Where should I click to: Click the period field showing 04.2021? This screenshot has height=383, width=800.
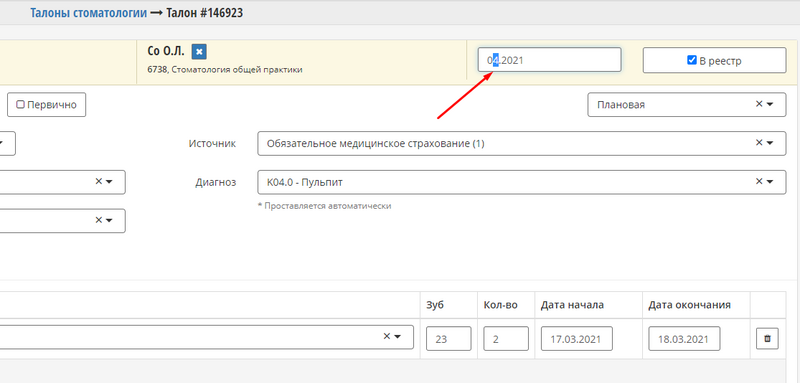549,60
